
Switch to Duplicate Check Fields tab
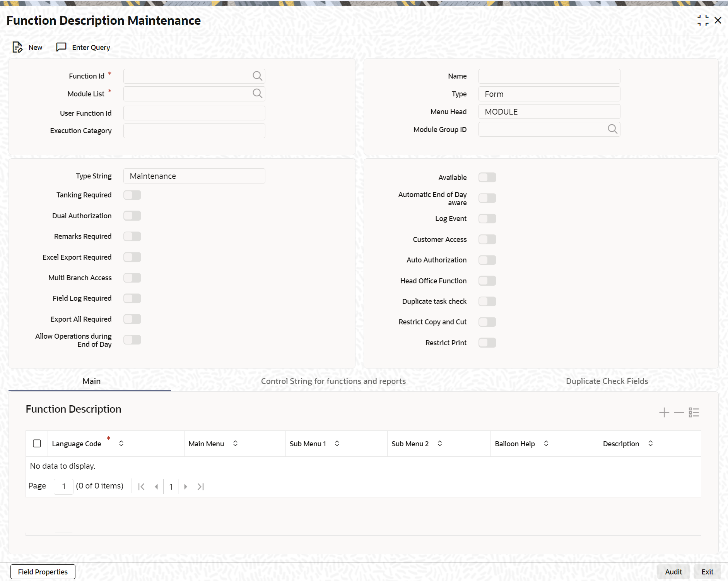pos(607,381)
